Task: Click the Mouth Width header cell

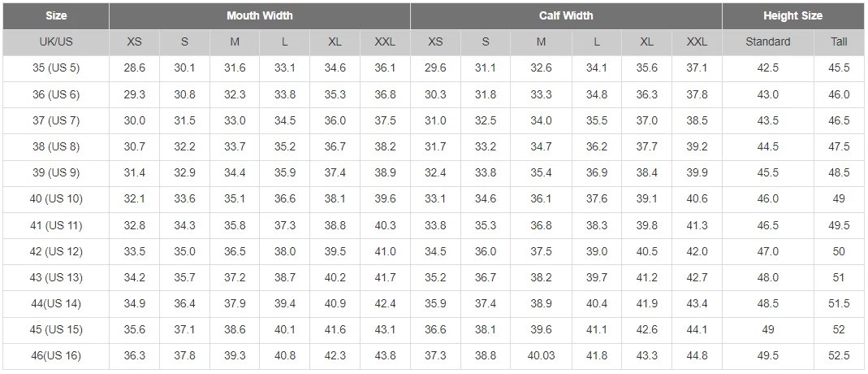Action: point(260,16)
